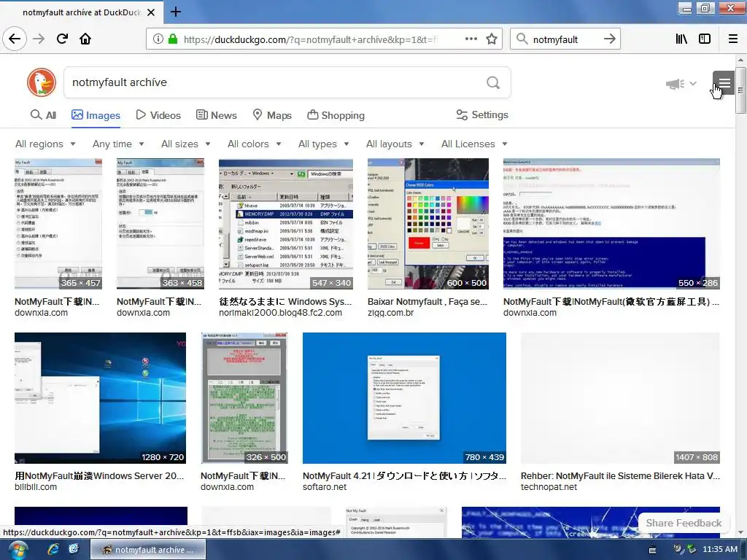This screenshot has width=747, height=560.
Task: Open the 550 × 286 blue screen thumbnail
Action: 611,224
